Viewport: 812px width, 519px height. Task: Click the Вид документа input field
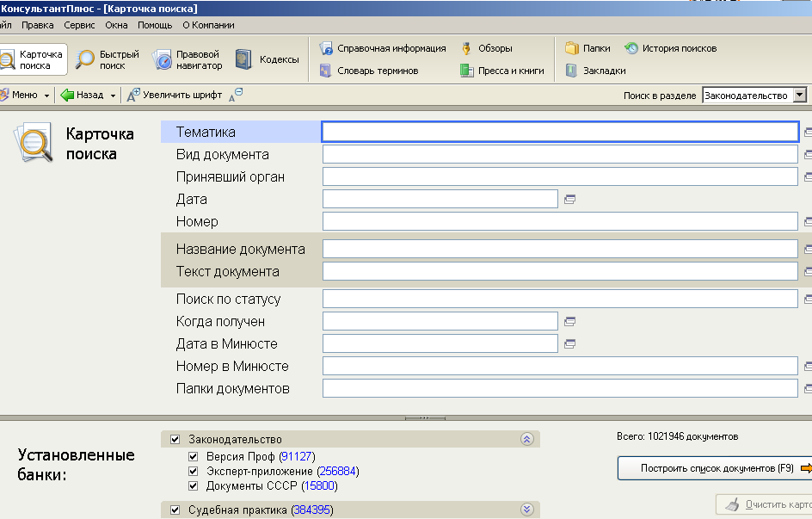[x=560, y=154]
